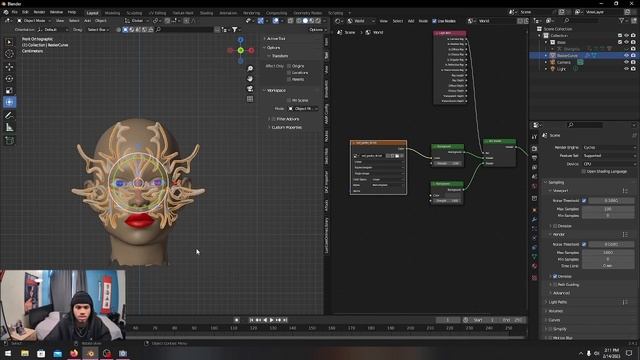Collapse the Sampling panel

(556, 182)
